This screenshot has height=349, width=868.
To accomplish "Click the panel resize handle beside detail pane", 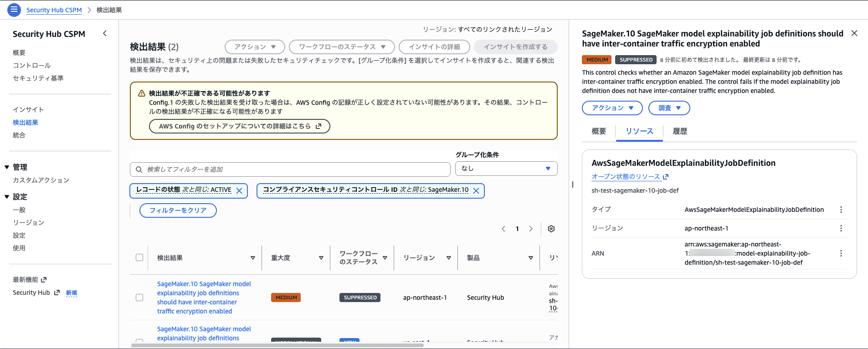I will pyautogui.click(x=572, y=185).
